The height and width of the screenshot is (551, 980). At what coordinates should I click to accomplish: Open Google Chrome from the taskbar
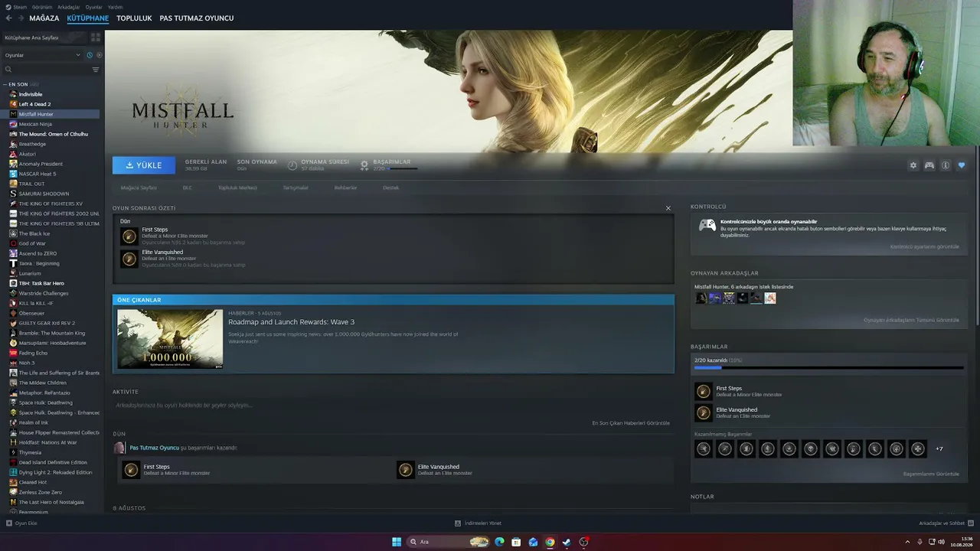coord(550,542)
